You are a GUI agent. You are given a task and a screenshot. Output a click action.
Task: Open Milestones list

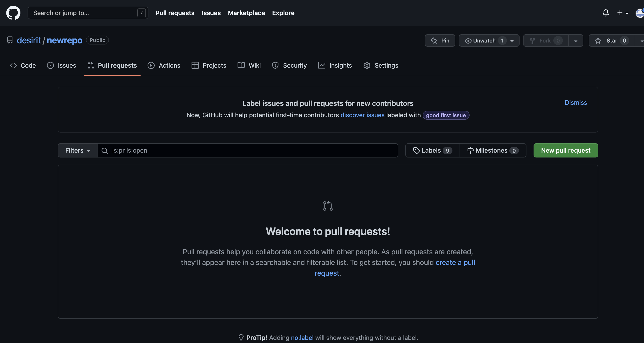click(x=493, y=150)
